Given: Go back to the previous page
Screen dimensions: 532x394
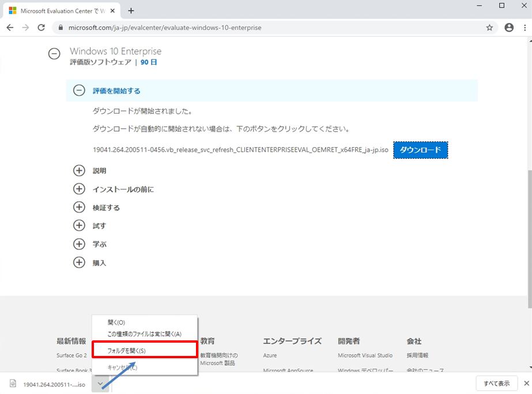Looking at the screenshot, I should [10, 28].
